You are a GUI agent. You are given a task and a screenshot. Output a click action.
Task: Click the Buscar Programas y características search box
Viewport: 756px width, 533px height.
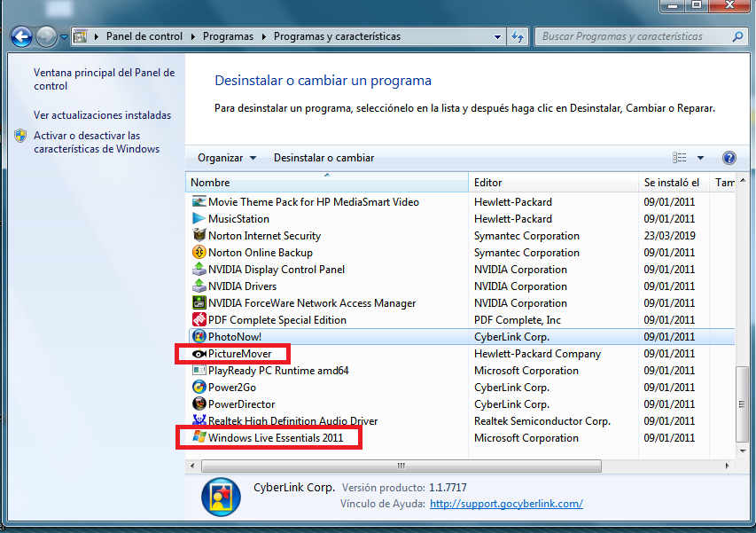pyautogui.click(x=634, y=36)
